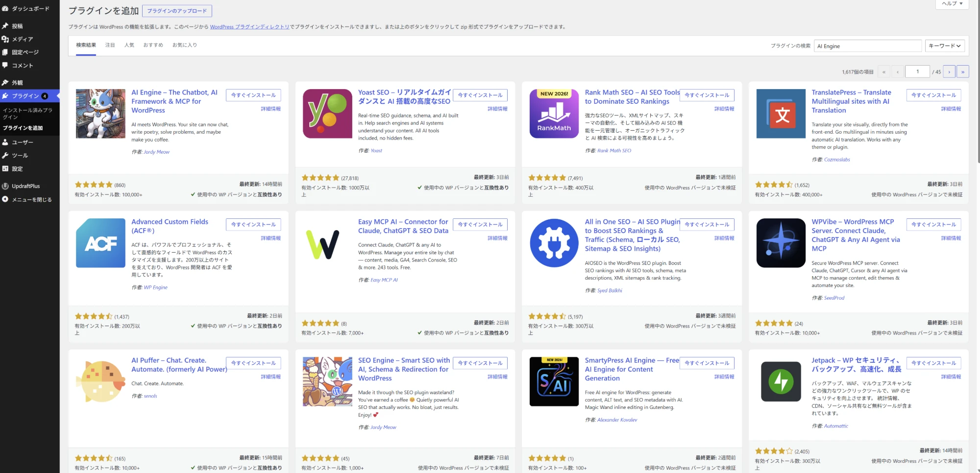This screenshot has height=473, width=980.
Task: Install the Rank Math SEO plugin
Action: click(x=707, y=95)
